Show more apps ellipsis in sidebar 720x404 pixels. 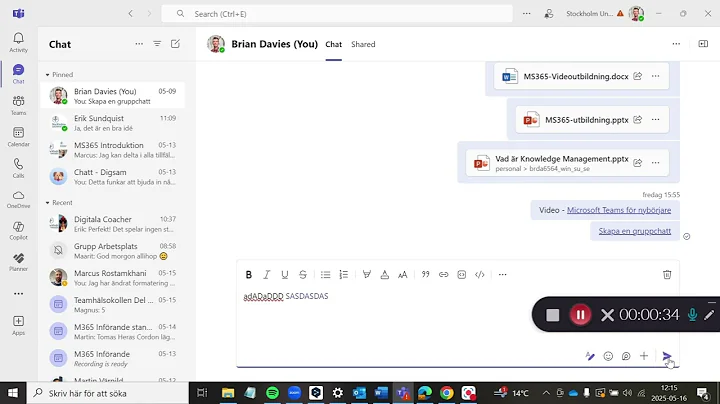pyautogui.click(x=18, y=293)
